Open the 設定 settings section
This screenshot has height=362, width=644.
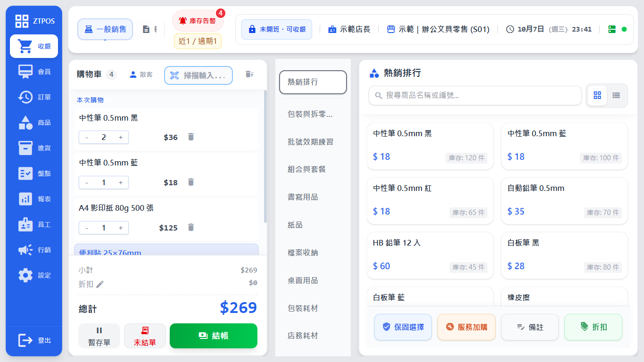tap(34, 275)
